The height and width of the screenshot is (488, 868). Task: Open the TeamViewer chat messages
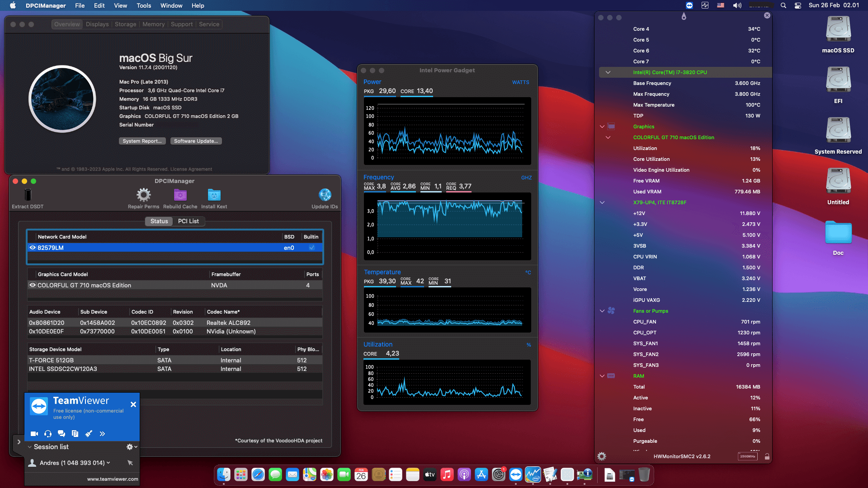tap(61, 433)
